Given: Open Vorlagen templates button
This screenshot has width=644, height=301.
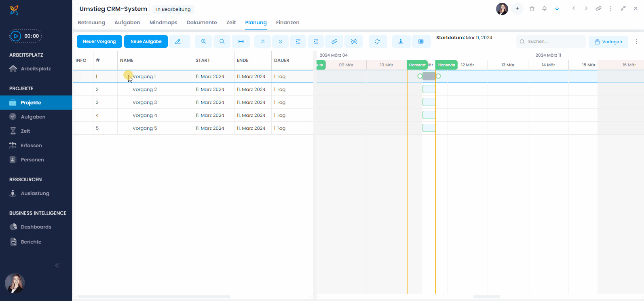Looking at the screenshot, I should tap(608, 42).
